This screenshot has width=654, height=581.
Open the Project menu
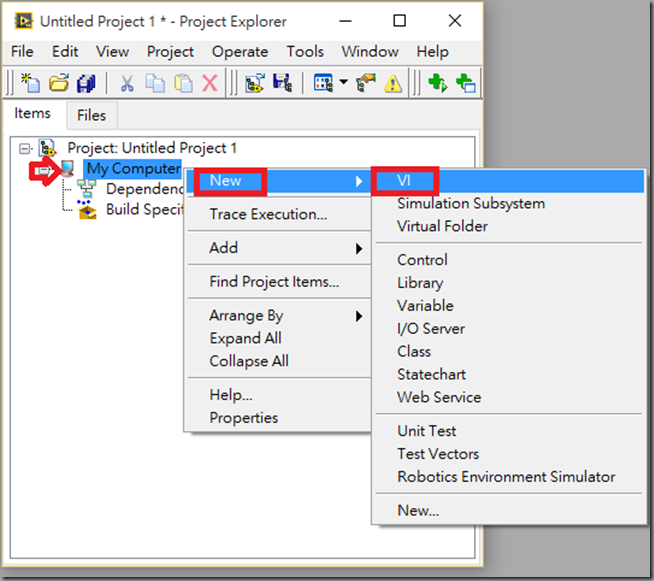170,51
